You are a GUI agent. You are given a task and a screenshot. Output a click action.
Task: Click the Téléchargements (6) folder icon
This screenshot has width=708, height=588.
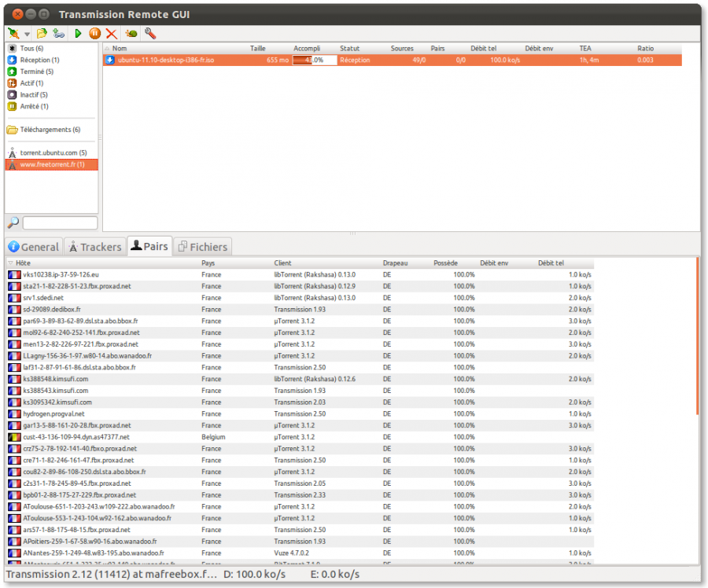12,130
